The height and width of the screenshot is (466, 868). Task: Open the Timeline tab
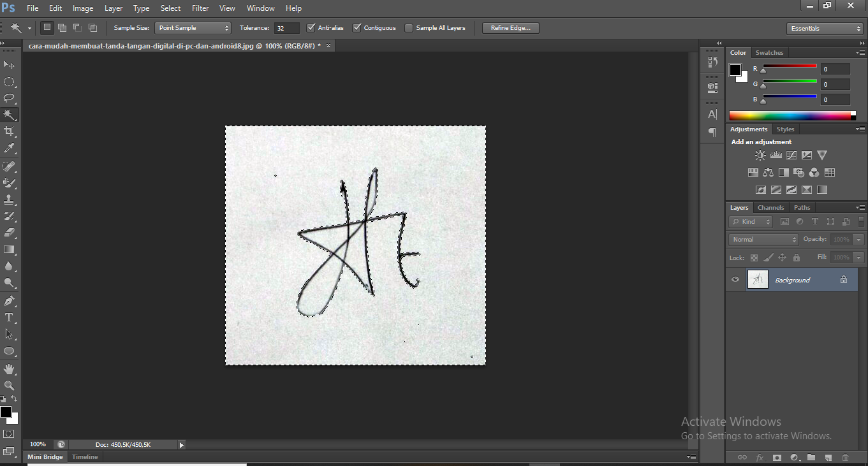click(x=85, y=457)
